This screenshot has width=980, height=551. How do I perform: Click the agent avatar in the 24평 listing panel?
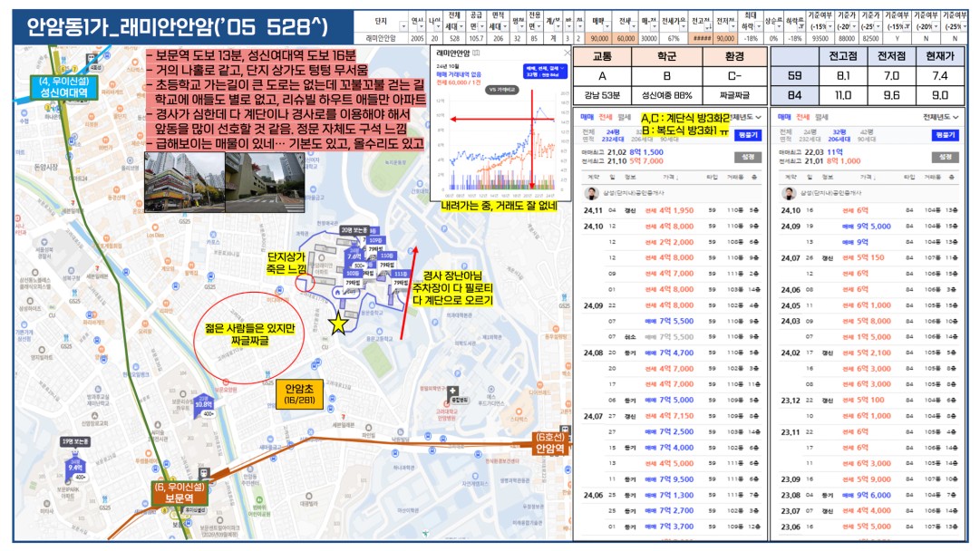point(591,193)
